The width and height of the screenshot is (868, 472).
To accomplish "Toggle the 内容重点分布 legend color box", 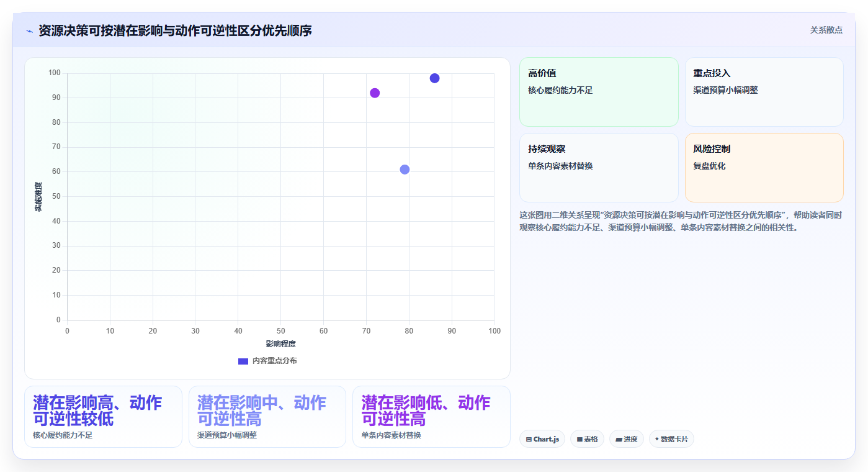I will 243,361.
